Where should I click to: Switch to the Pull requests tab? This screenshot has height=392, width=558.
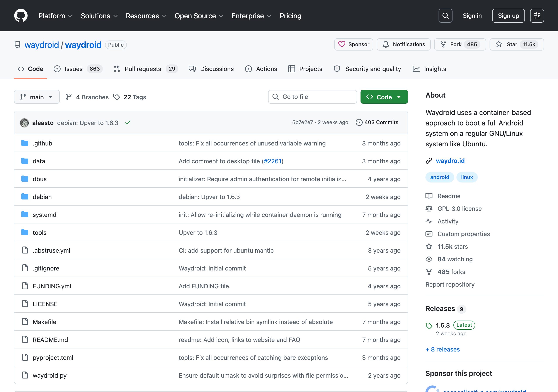click(x=146, y=69)
